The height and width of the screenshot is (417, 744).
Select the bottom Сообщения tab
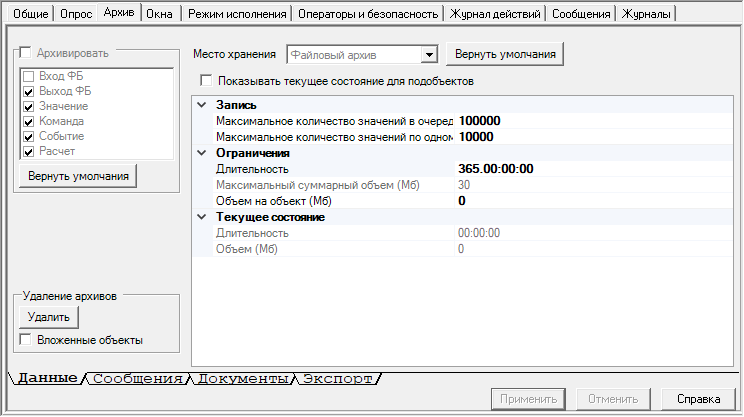pyautogui.click(x=138, y=379)
